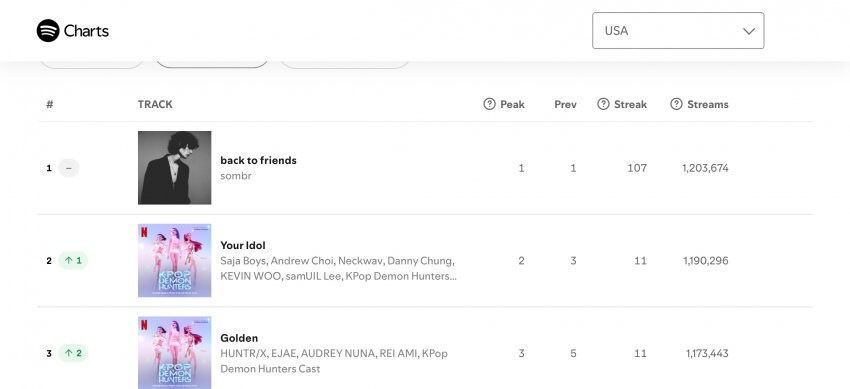Click the Saja Boys artist name
This screenshot has height=389, width=850.
(x=243, y=261)
